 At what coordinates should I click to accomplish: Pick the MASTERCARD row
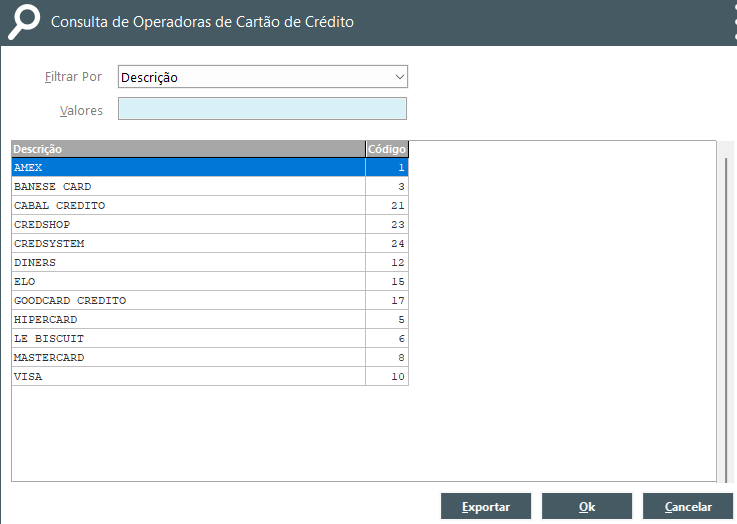coord(210,358)
